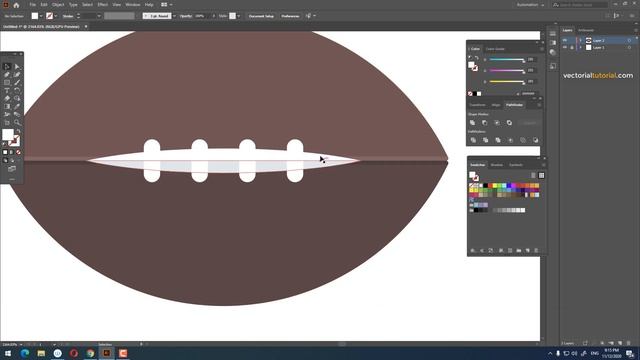Select the Gradient tool
This screenshot has width=640, height=360.
tap(7, 107)
